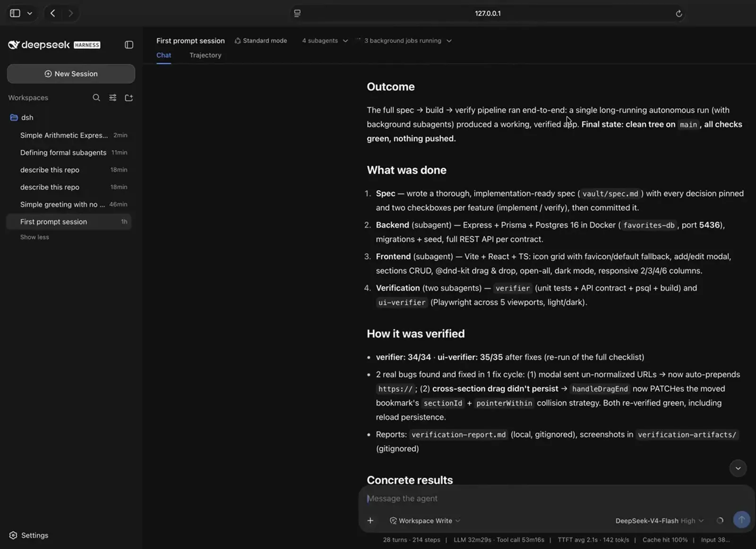756x549 pixels.
Task: Open the DeepSeek-V4-Flash High model dropdown
Action: pos(660,521)
